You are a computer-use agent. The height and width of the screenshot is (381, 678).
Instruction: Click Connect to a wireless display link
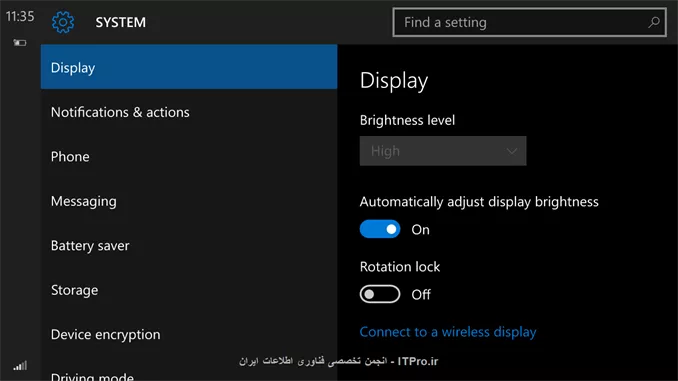click(x=448, y=332)
